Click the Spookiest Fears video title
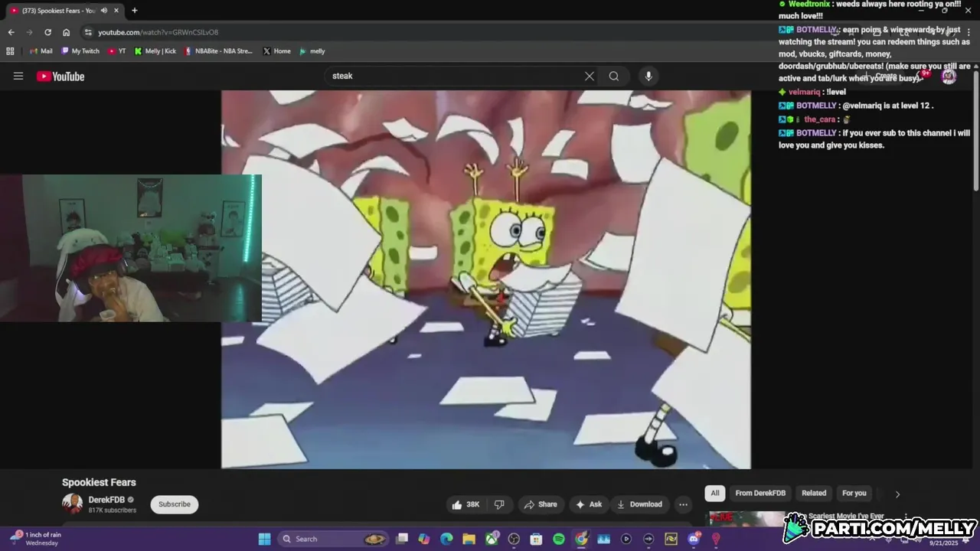Viewport: 980px width, 551px height. [x=99, y=482]
